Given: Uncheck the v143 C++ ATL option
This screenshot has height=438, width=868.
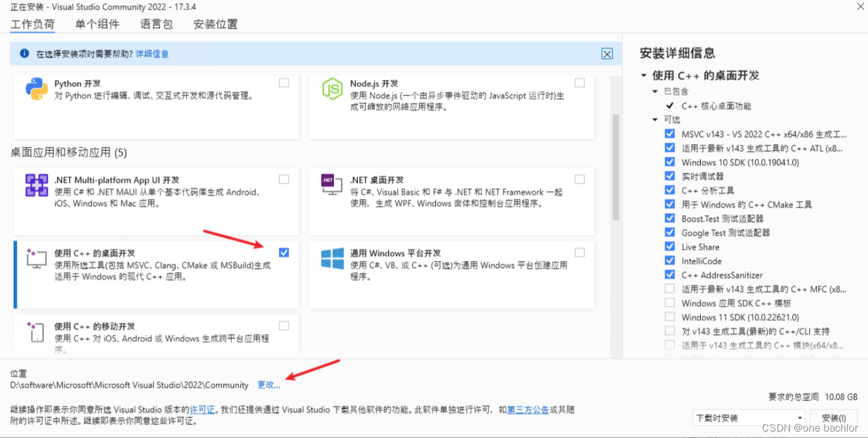Looking at the screenshot, I should 670,148.
